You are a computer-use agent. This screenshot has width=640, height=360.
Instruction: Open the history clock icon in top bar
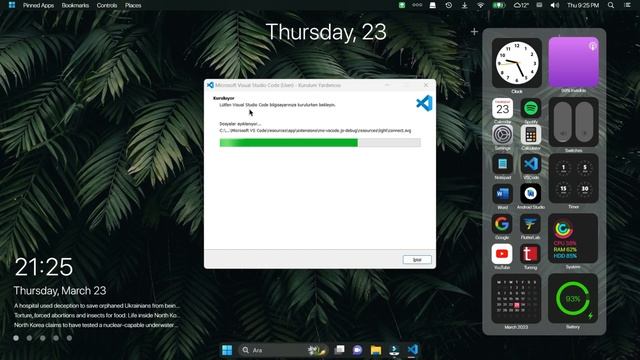click(x=449, y=5)
